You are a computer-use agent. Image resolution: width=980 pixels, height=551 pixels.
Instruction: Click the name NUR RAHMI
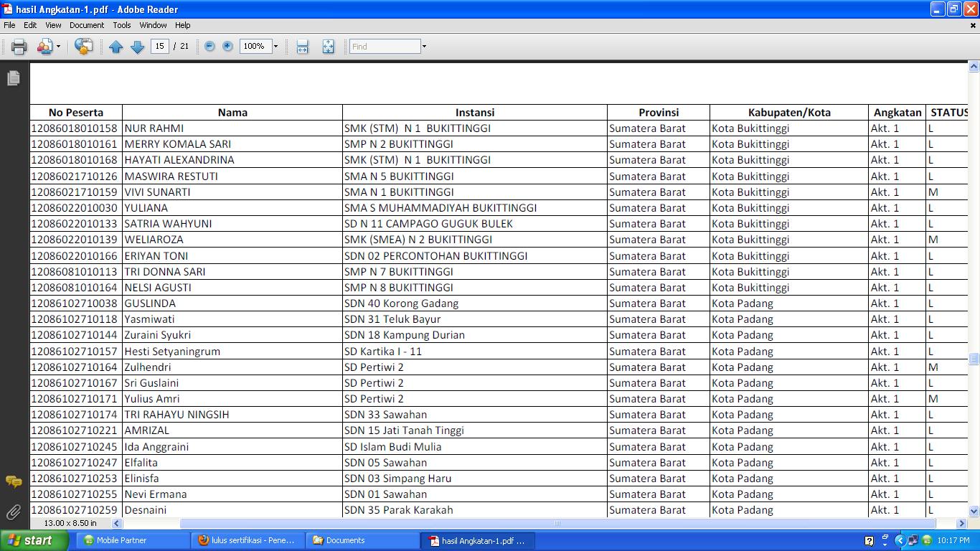154,128
